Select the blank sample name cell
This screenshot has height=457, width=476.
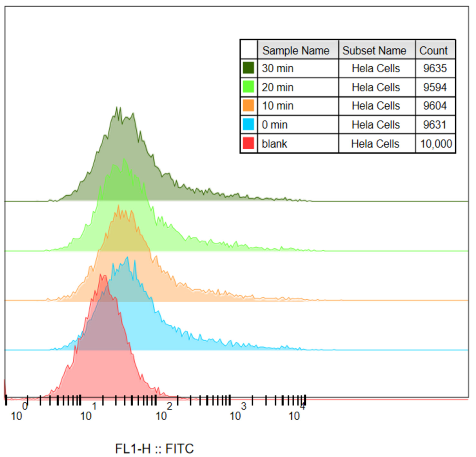coord(274,144)
